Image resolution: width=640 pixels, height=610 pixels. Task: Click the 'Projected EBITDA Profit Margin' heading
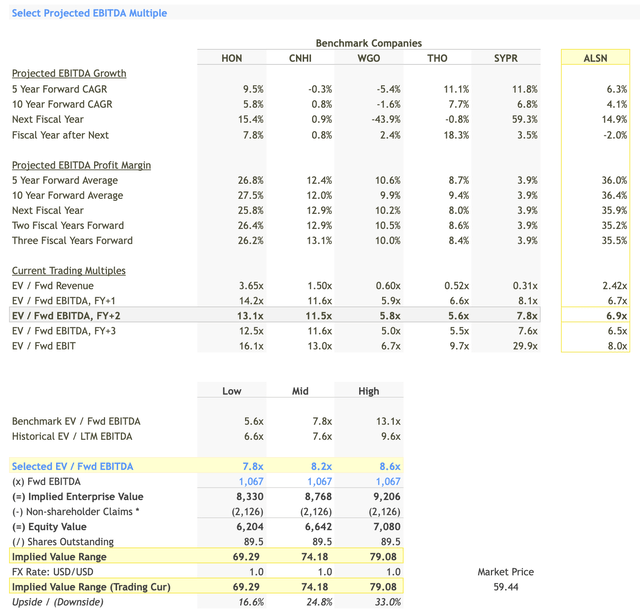tap(81, 165)
